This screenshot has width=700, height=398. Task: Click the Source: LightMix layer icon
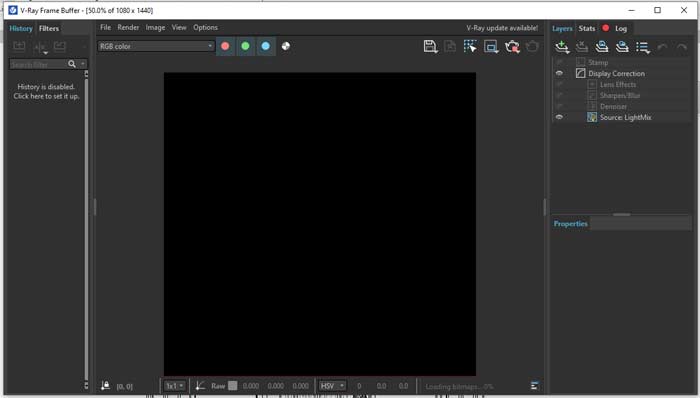tap(592, 117)
